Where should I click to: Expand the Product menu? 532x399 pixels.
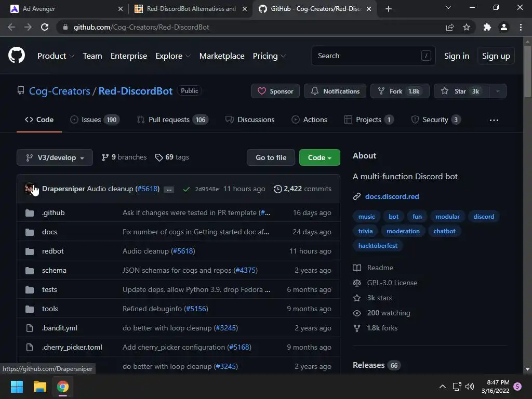click(x=56, y=56)
